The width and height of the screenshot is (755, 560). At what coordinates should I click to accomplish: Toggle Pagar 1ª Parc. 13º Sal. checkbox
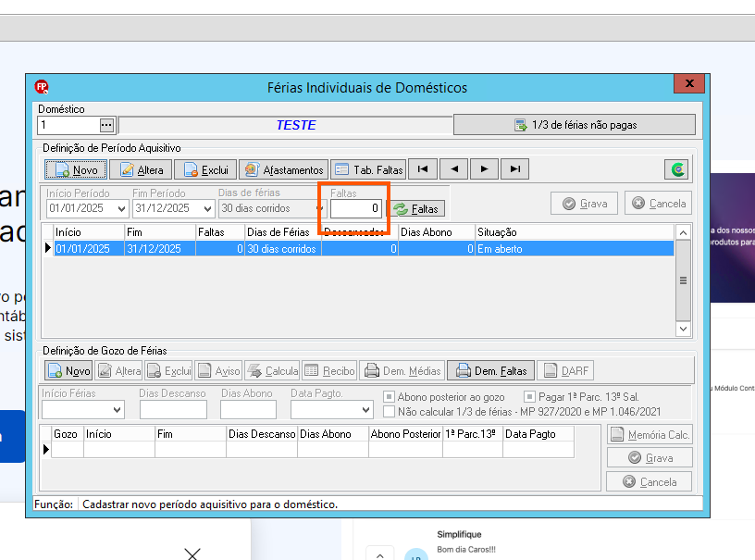(529, 397)
